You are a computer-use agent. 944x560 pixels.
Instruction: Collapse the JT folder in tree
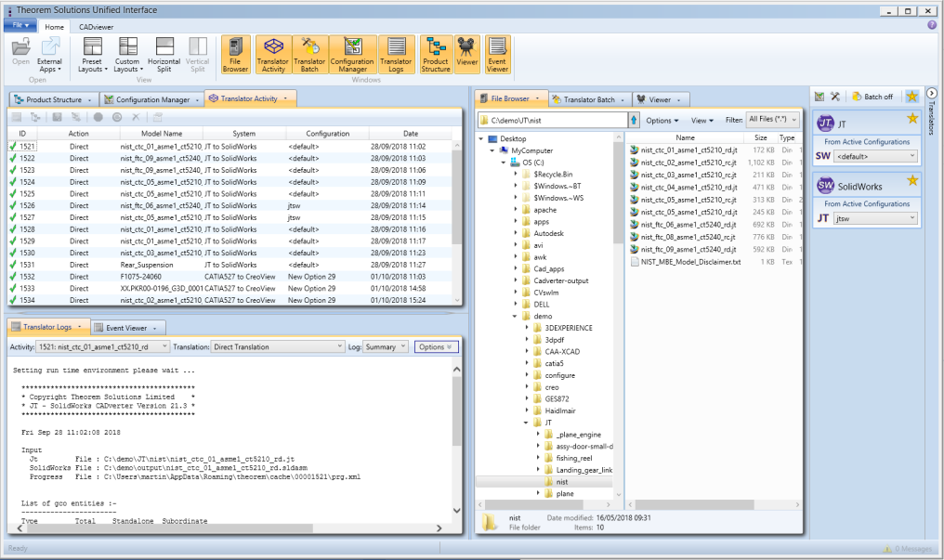pos(526,423)
